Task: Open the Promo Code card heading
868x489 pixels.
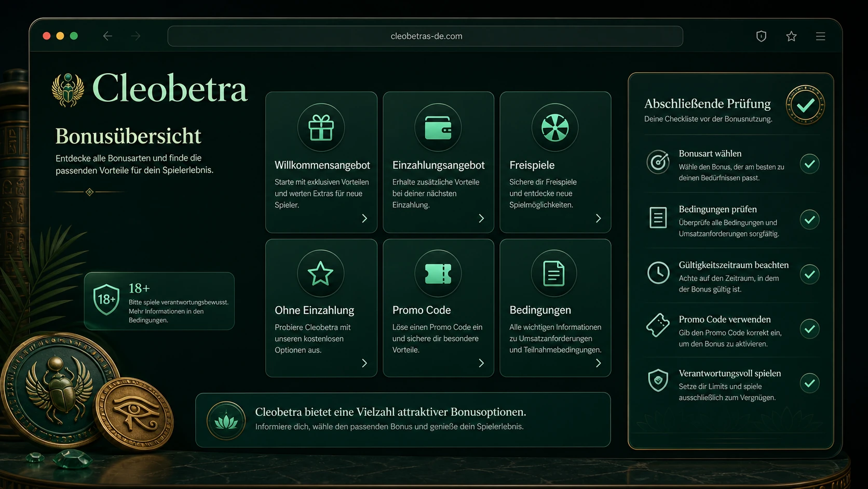Action: coord(421,310)
